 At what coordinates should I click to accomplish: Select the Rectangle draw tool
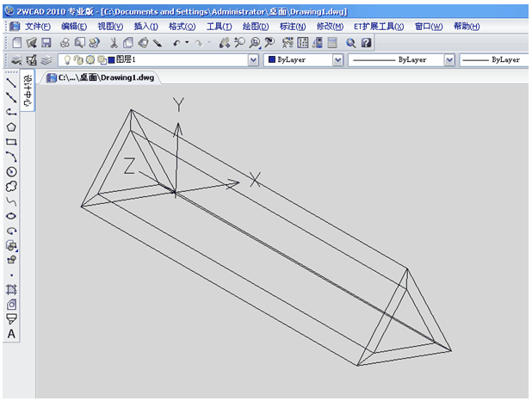[x=11, y=141]
